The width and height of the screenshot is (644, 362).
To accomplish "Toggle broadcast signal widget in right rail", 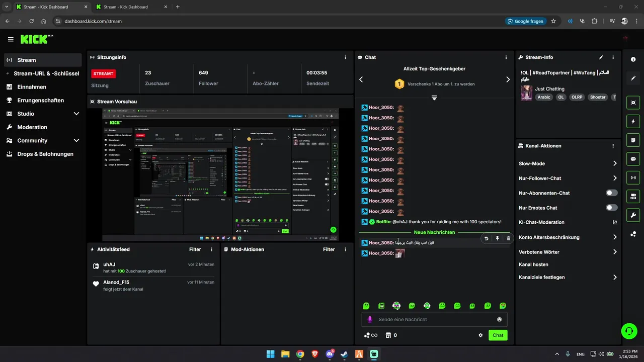I will point(633,177).
